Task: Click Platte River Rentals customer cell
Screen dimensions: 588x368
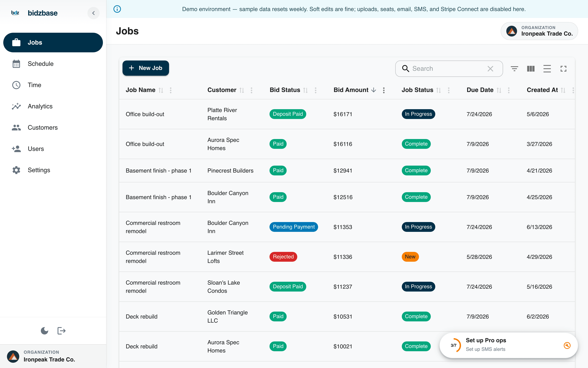Action: point(222,114)
